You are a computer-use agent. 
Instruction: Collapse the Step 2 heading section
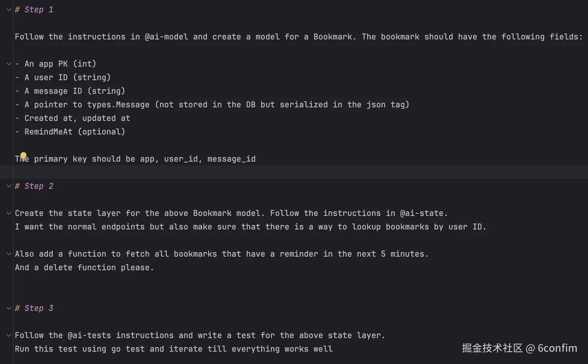coord(9,186)
